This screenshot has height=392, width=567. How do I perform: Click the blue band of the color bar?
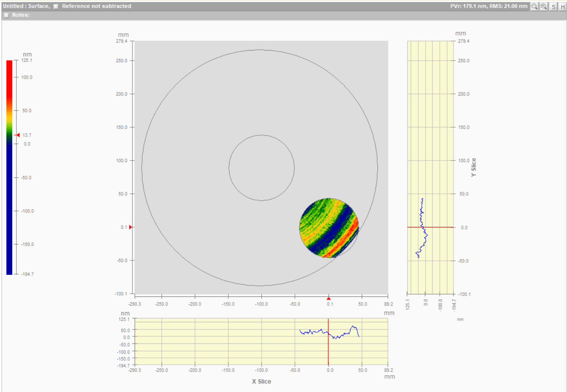(x=9, y=208)
